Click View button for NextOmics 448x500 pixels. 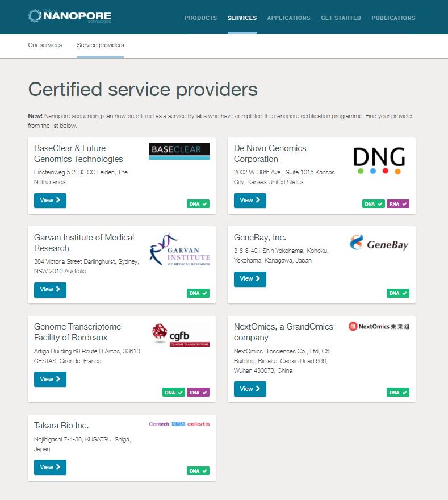pos(250,389)
